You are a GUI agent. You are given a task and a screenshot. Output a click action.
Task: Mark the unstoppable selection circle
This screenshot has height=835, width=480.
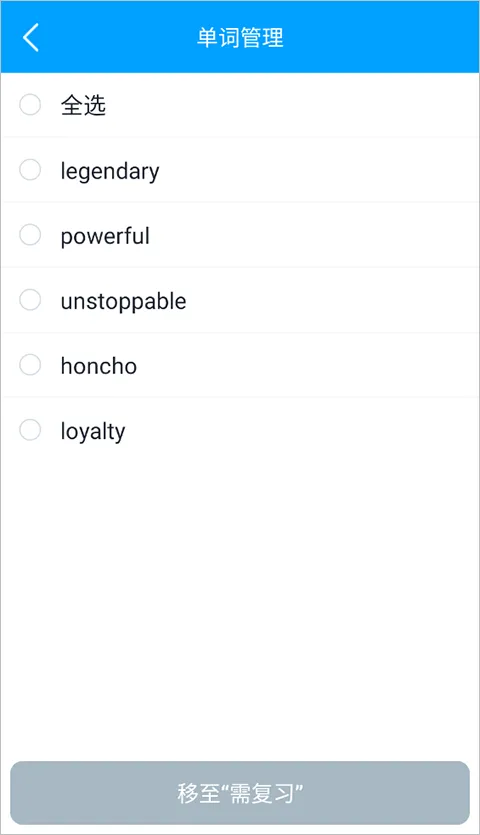[30, 300]
